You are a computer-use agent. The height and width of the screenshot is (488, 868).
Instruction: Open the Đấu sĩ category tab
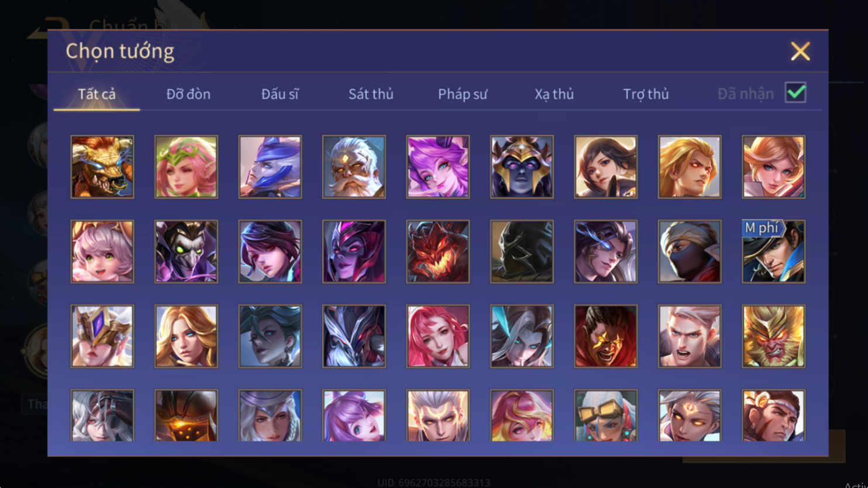[280, 94]
